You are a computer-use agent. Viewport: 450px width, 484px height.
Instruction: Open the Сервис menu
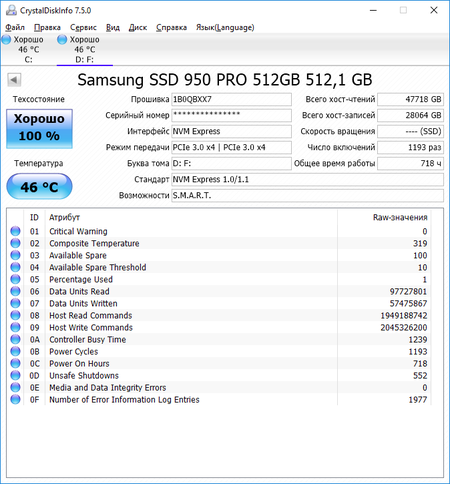[83, 27]
